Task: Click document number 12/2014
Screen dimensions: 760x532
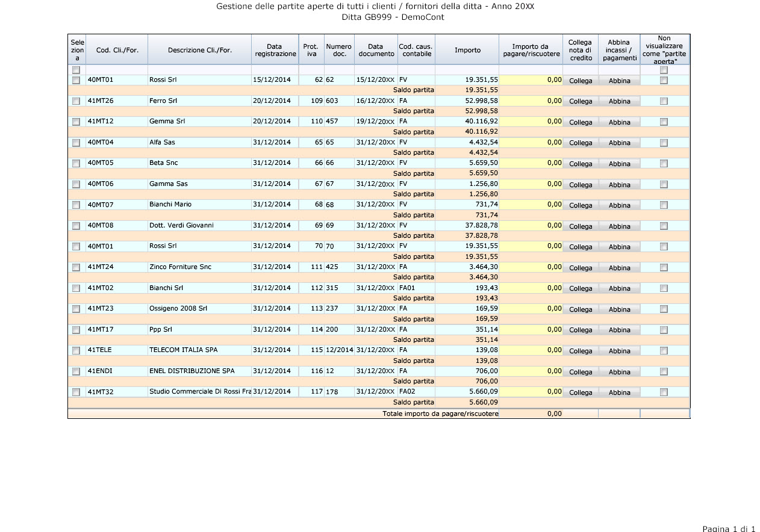Action: click(x=340, y=350)
